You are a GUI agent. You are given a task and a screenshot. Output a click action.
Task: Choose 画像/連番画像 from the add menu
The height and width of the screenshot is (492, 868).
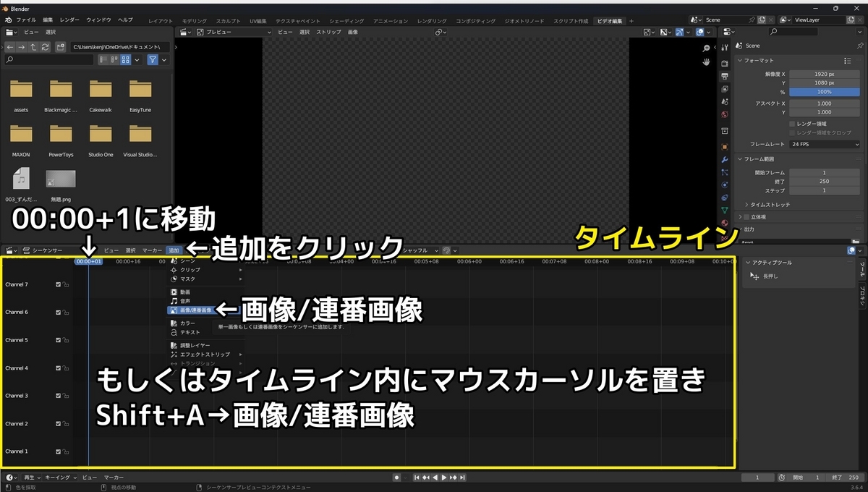pos(191,310)
